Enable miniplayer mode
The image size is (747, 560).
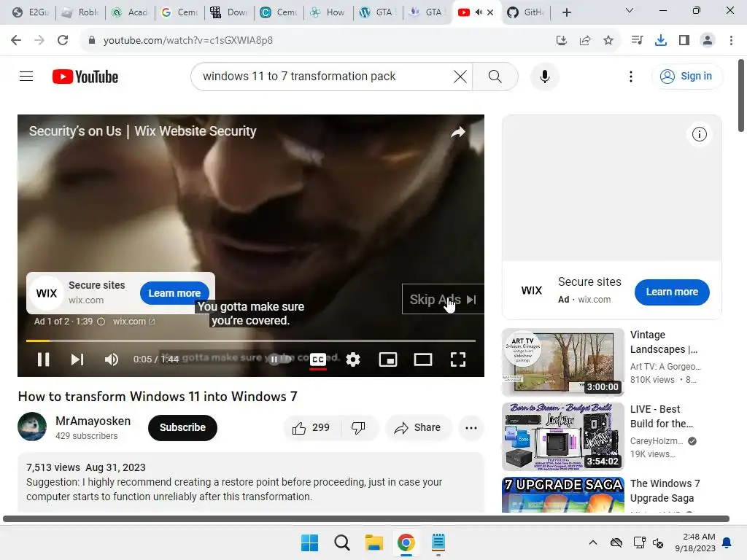coord(388,359)
